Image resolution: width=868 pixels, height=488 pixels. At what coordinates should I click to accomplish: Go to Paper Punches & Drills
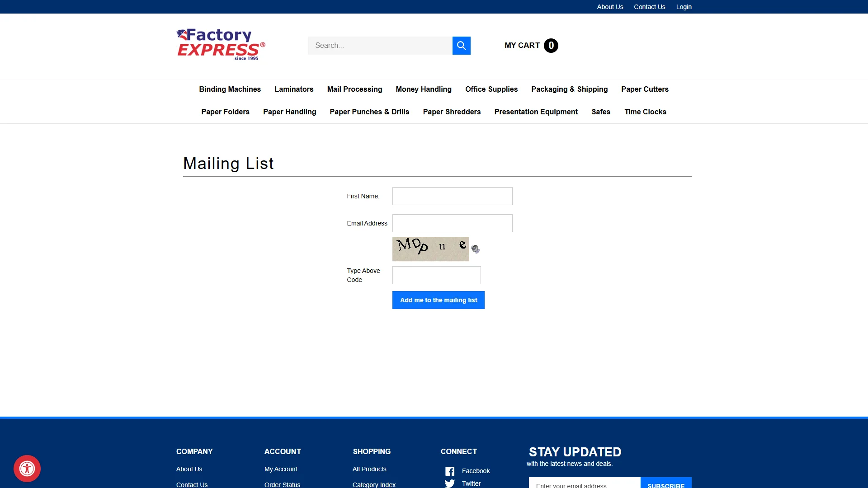(x=369, y=112)
